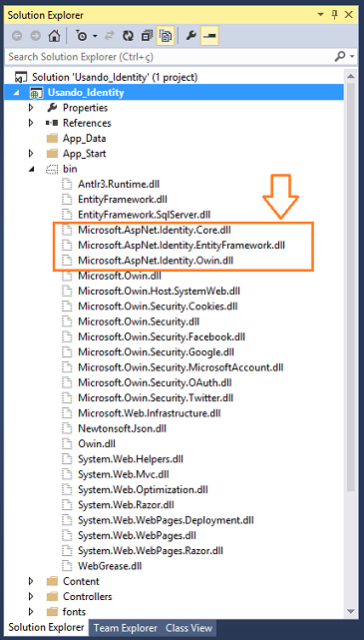Expand the References node
The image size is (364, 640).
pos(31,123)
